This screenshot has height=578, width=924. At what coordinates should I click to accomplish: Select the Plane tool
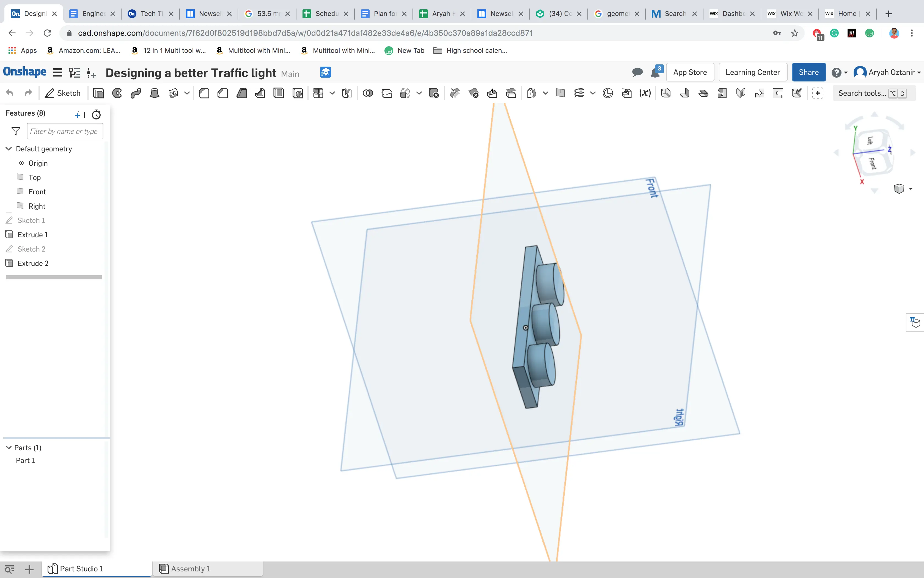coord(560,93)
